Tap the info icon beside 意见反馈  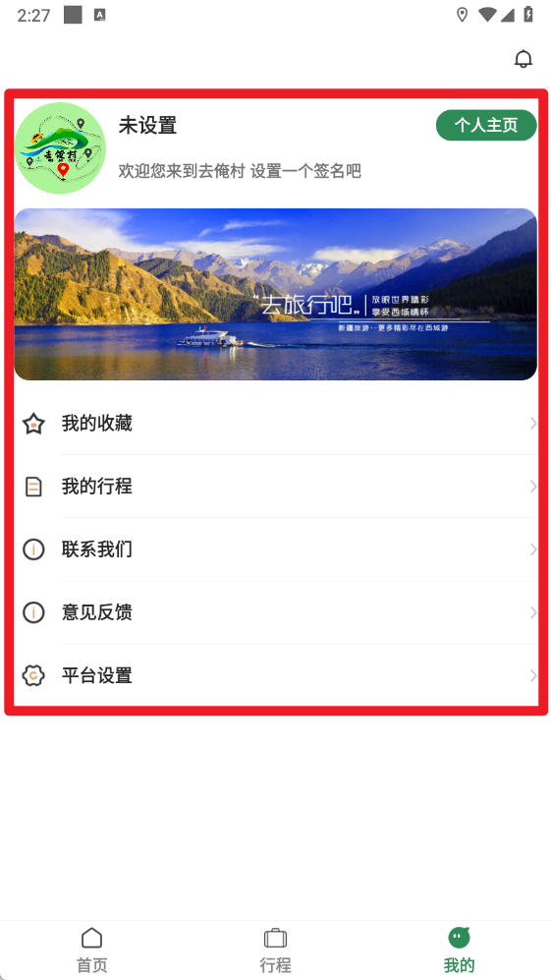click(x=33, y=612)
